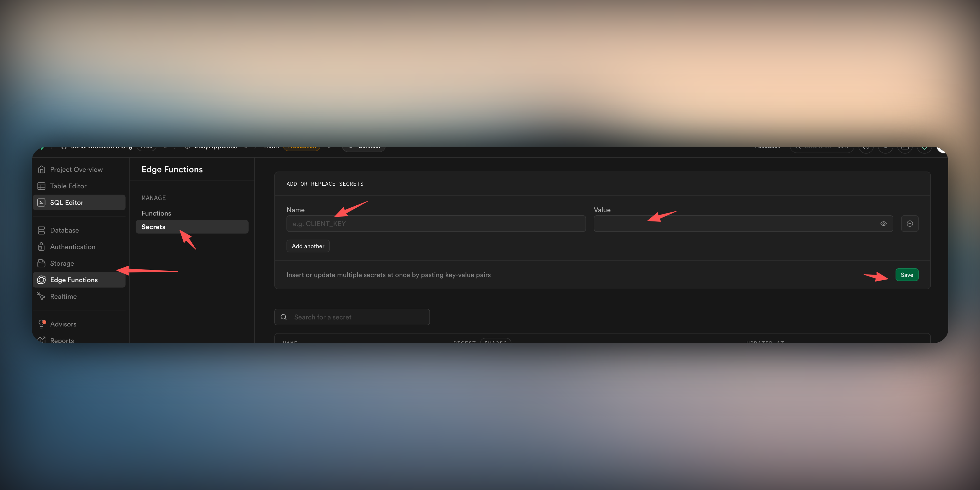Open the Database section icon
Viewport: 980px width, 490px height.
pos(42,230)
